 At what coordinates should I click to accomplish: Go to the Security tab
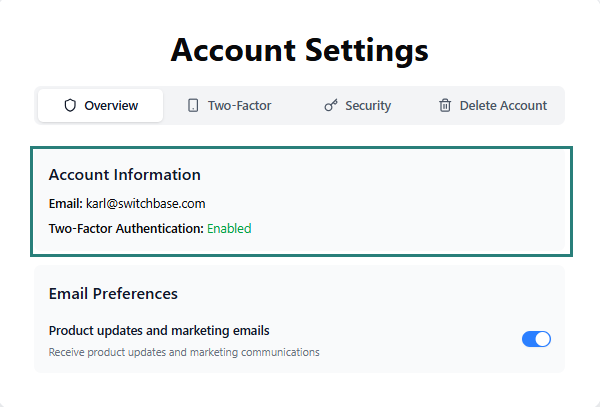[x=357, y=106]
